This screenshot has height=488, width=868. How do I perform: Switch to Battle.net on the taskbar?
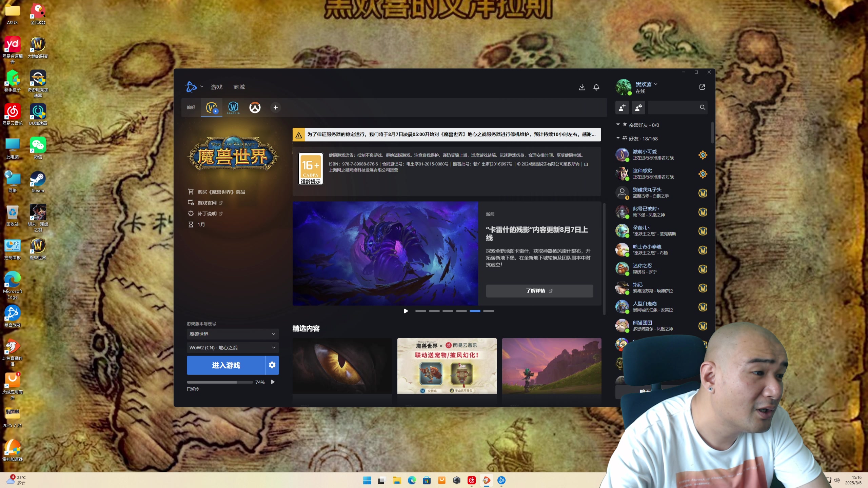(501, 480)
